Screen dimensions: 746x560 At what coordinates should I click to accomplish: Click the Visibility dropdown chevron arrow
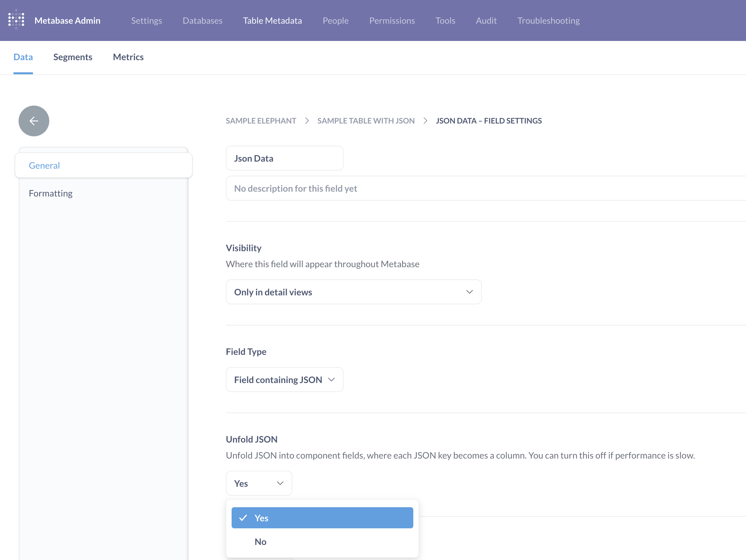click(x=469, y=292)
